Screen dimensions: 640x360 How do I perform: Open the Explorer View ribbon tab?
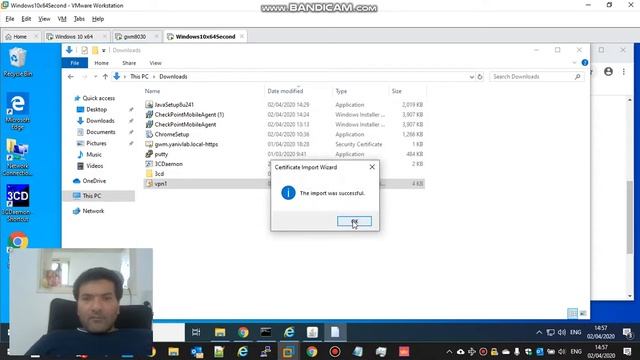coord(156,63)
